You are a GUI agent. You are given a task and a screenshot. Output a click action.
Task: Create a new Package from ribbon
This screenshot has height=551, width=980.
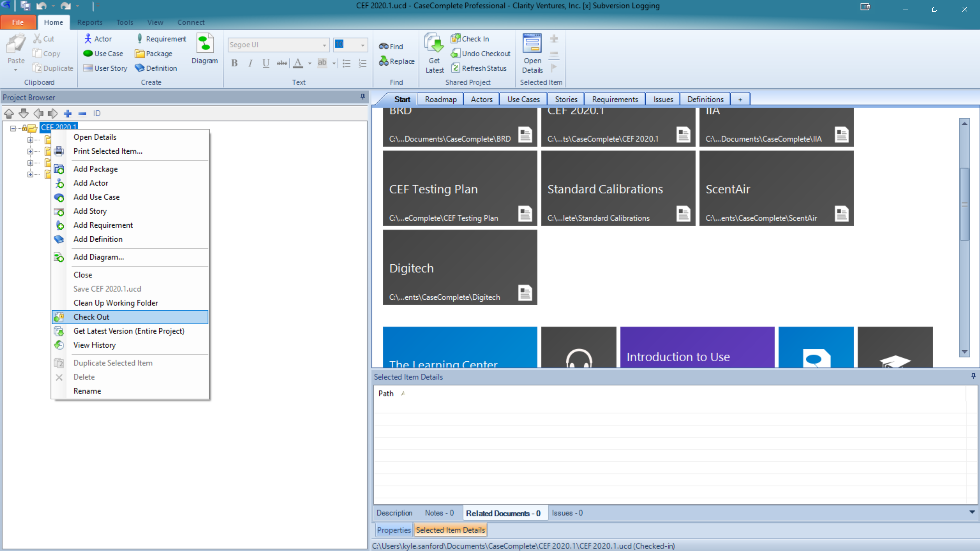coord(153,53)
